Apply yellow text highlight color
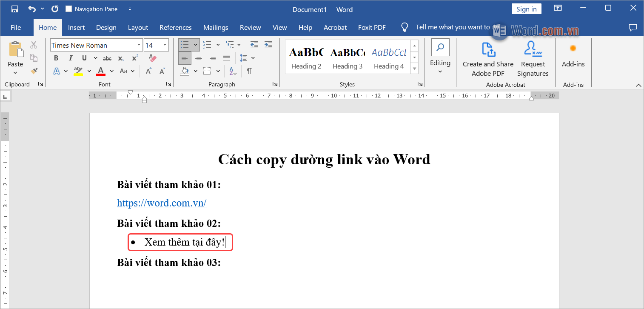The image size is (644, 309). 78,71
